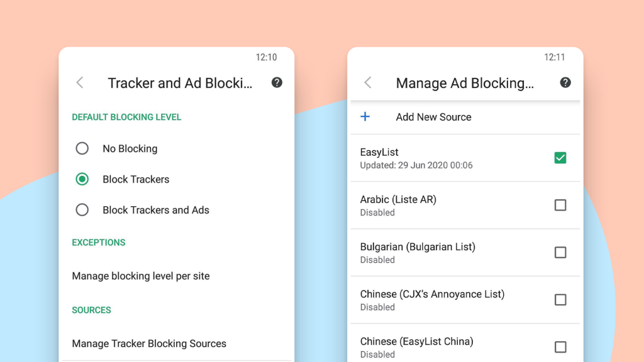Enable the Arabic (Liste AR) checkbox
The width and height of the screenshot is (644, 362).
pos(560,205)
